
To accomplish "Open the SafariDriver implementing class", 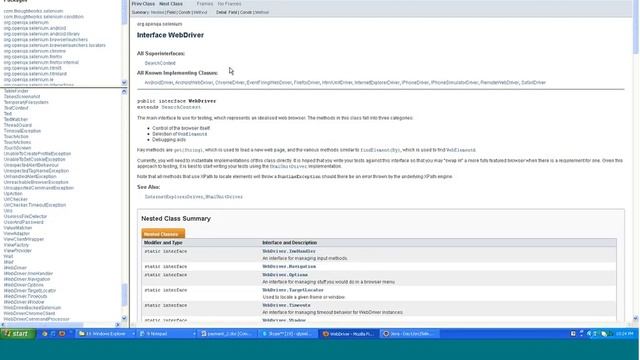I will coord(533,82).
